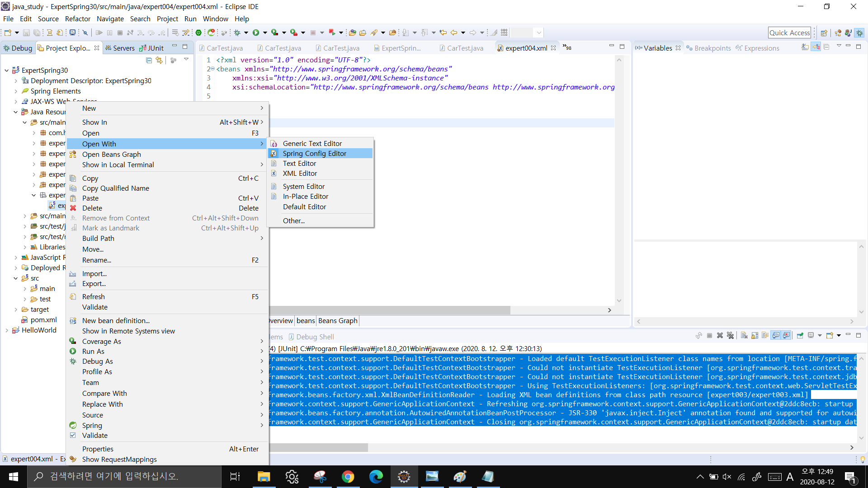Click Save icon in main toolbar
The width and height of the screenshot is (868, 488).
point(26,33)
